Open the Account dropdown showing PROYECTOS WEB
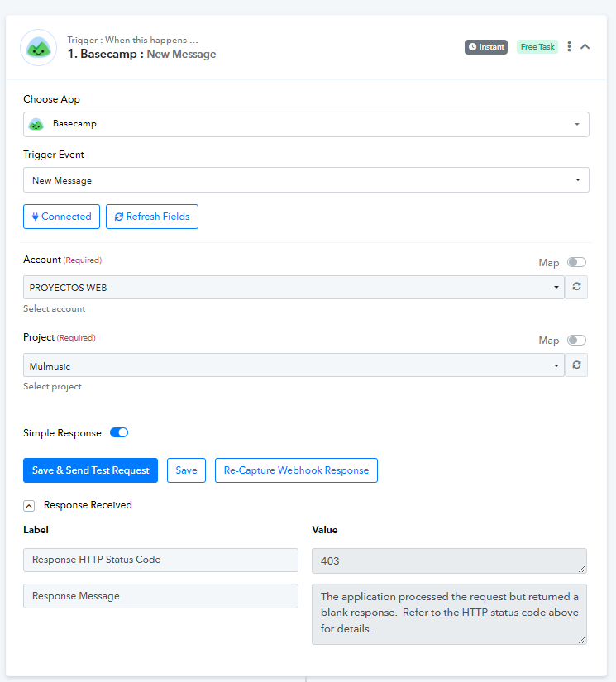The image size is (616, 682). click(x=294, y=287)
